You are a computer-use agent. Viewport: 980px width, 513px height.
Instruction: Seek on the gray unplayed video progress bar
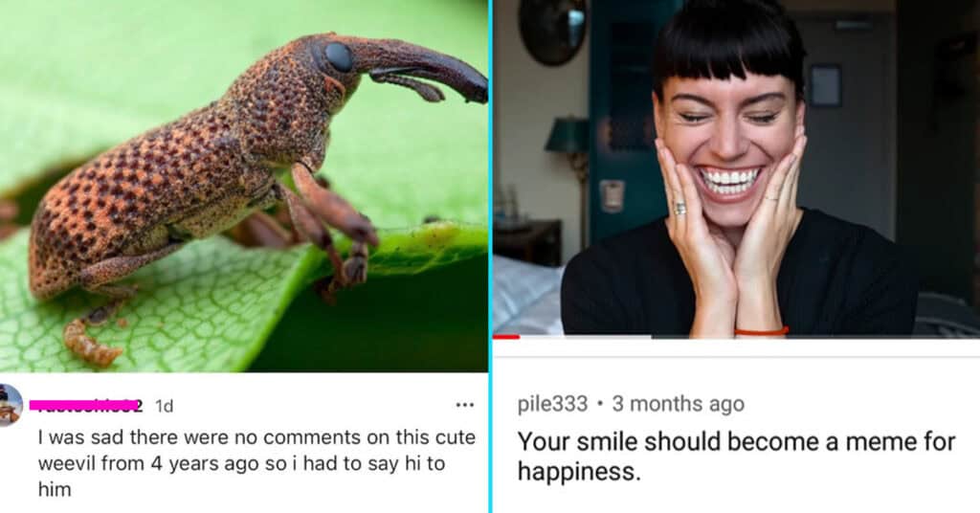click(x=750, y=337)
